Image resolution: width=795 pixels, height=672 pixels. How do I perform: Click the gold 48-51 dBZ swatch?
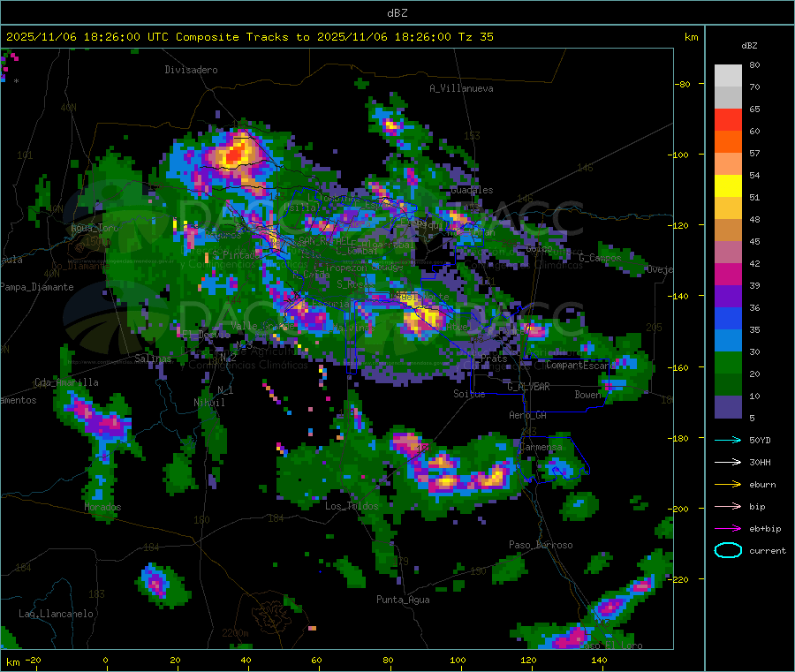pyautogui.click(x=728, y=208)
